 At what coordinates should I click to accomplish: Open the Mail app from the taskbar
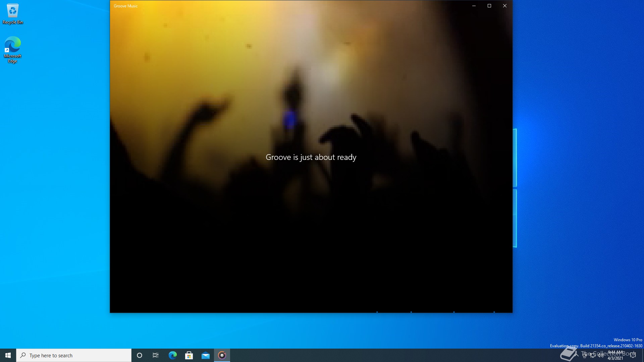pos(205,355)
